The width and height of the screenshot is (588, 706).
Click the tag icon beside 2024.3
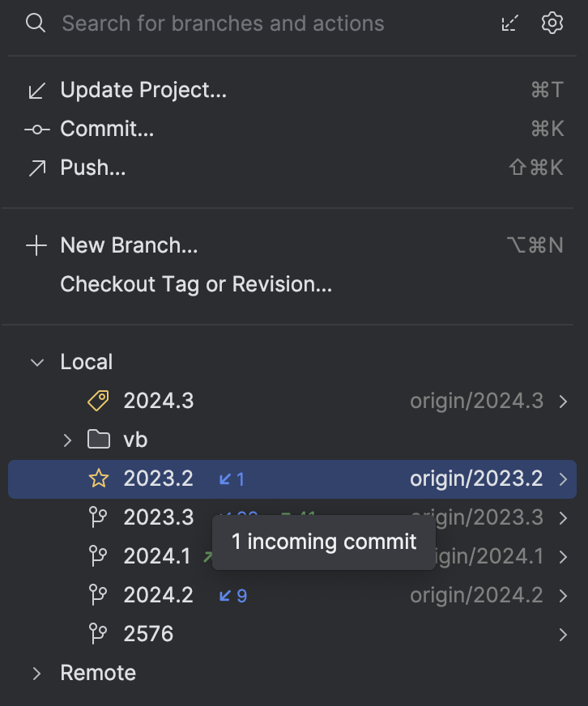[97, 401]
